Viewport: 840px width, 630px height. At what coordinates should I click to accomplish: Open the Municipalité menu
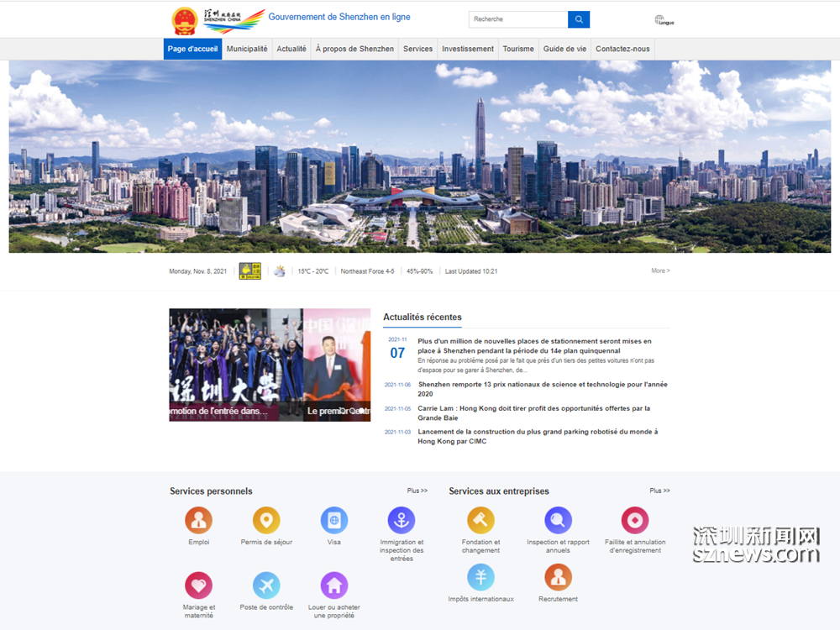pyautogui.click(x=247, y=49)
